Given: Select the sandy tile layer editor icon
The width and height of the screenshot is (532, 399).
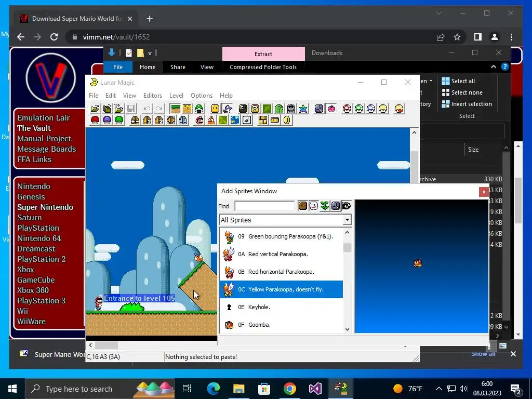Looking at the screenshot, I should tap(187, 109).
